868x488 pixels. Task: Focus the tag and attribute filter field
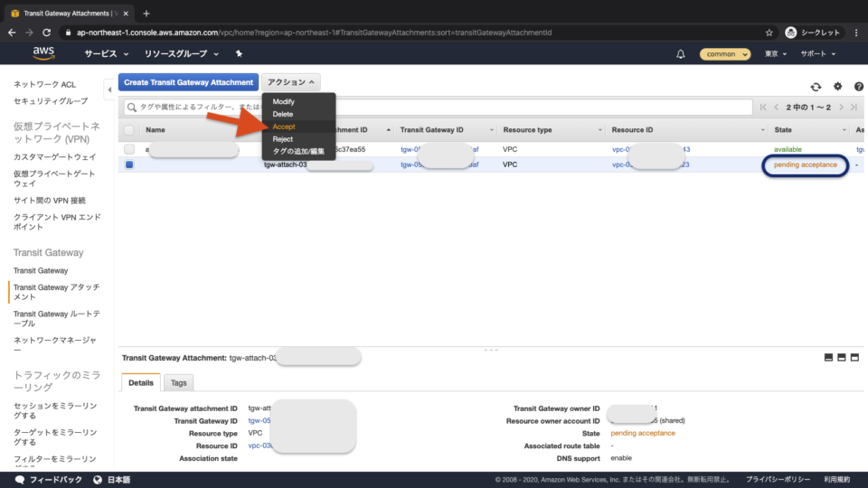pos(438,107)
